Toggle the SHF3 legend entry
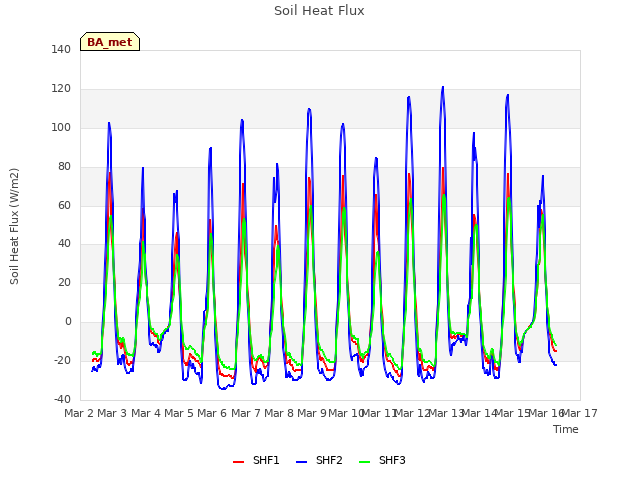The width and height of the screenshot is (640, 480). (x=382, y=460)
